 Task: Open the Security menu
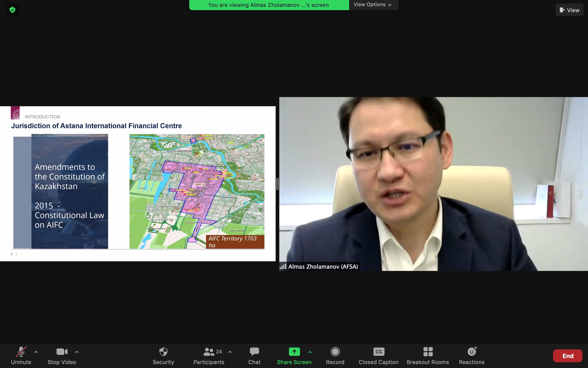click(163, 356)
